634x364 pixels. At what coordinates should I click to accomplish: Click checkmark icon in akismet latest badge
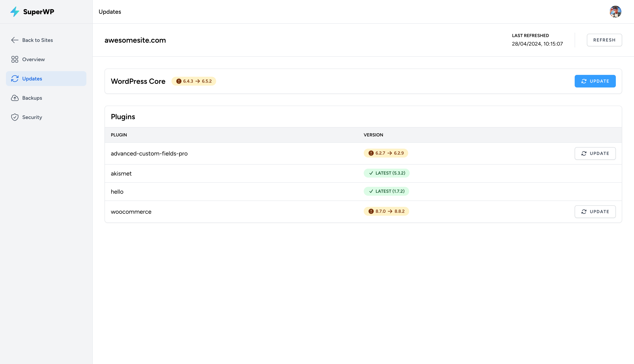point(371,173)
